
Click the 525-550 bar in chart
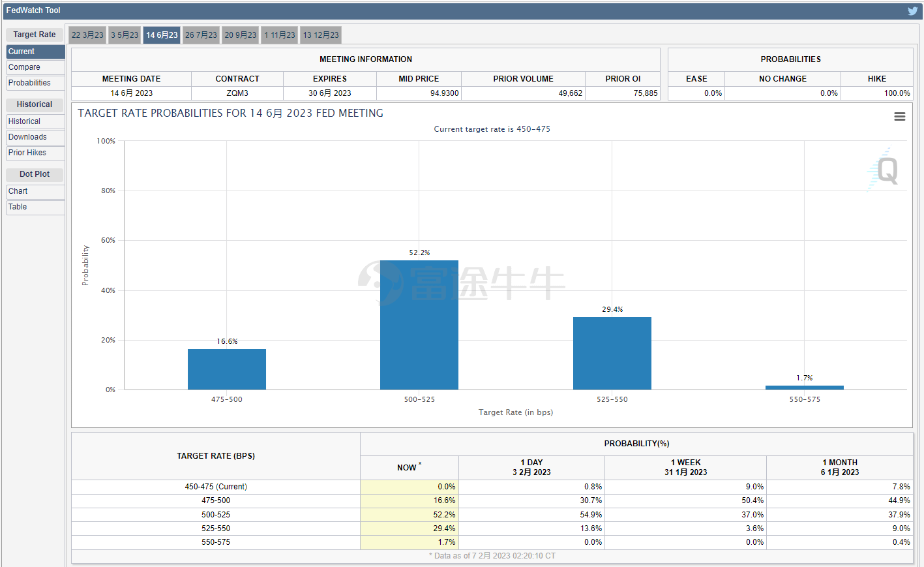coord(612,353)
